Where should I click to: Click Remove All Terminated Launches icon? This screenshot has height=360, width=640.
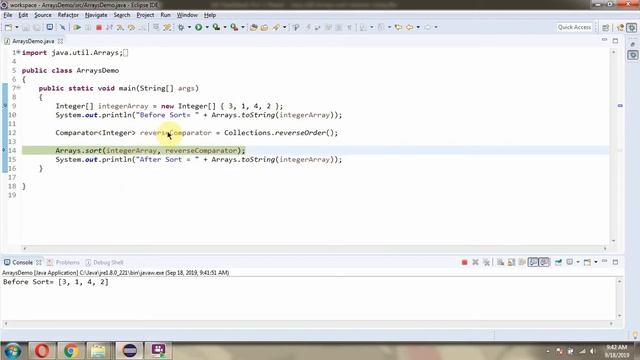click(x=486, y=262)
